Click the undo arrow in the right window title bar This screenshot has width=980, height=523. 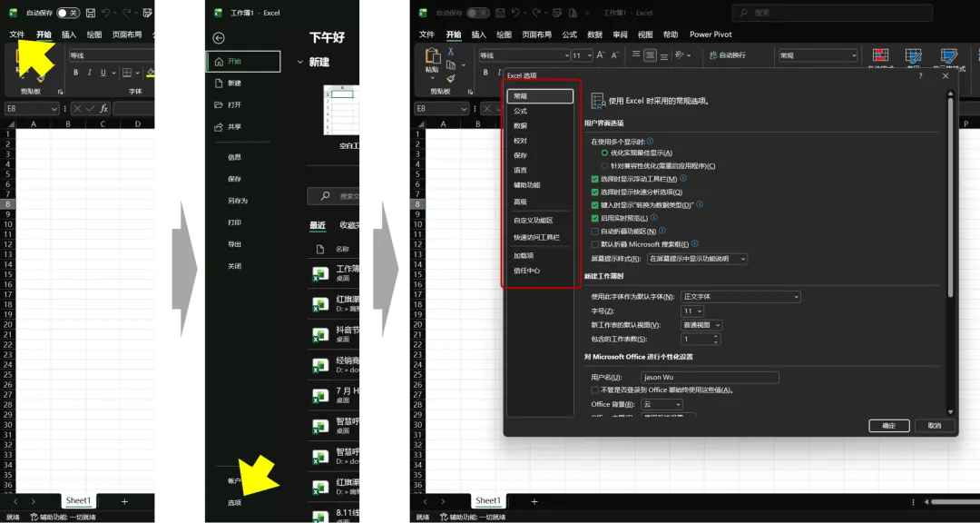[x=515, y=13]
